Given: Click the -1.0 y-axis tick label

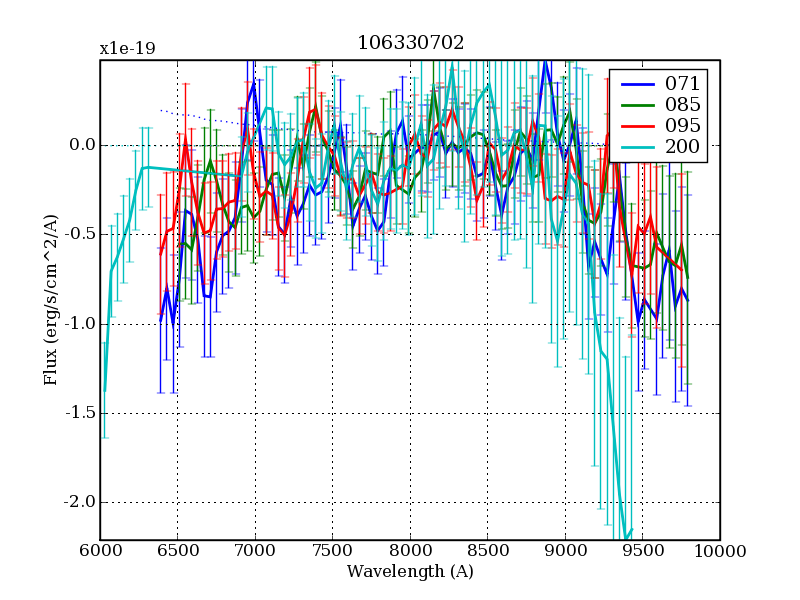Looking at the screenshot, I should (78, 324).
